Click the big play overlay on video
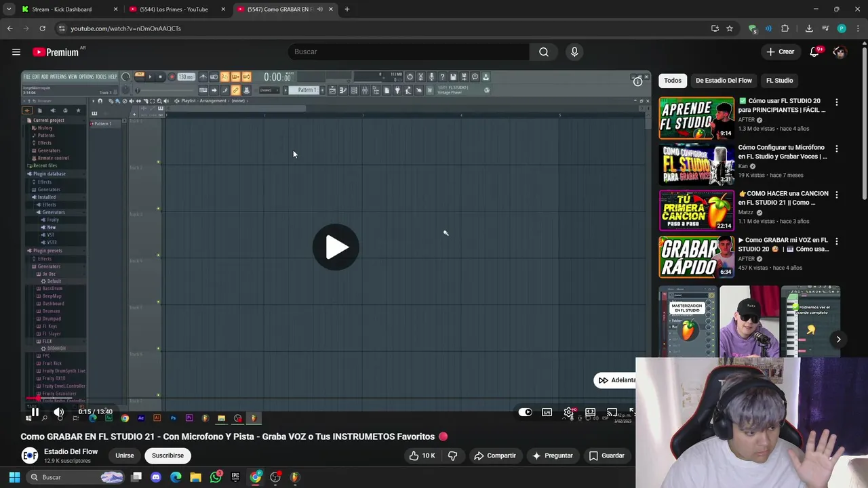This screenshot has height=488, width=868. point(336,247)
